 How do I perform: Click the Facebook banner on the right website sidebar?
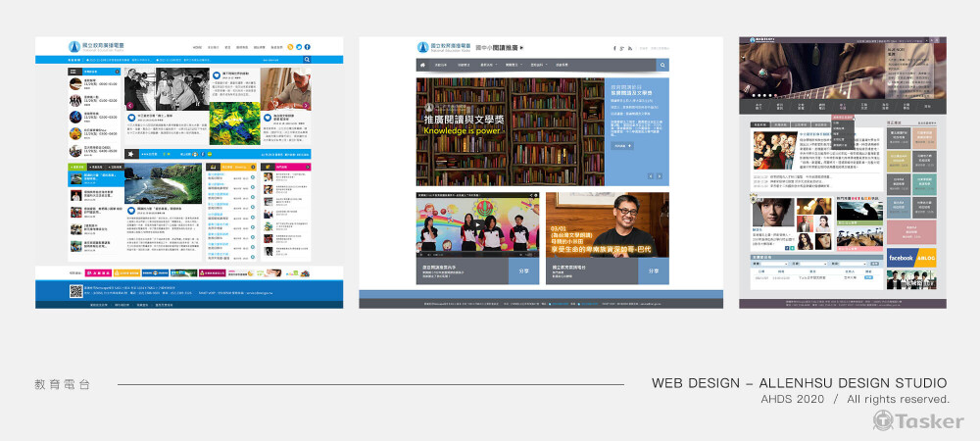coord(900,258)
